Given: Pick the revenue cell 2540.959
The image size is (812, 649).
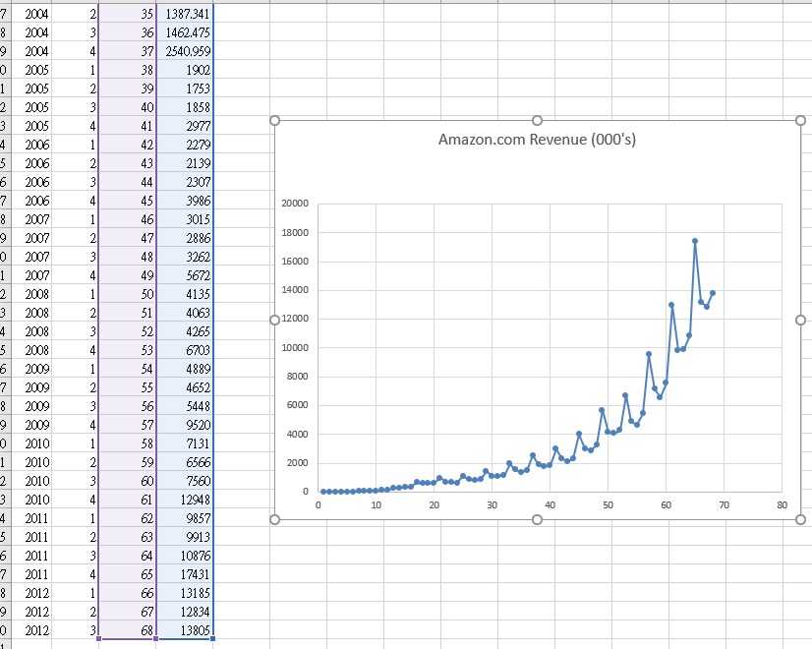Looking at the screenshot, I should click(185, 51).
